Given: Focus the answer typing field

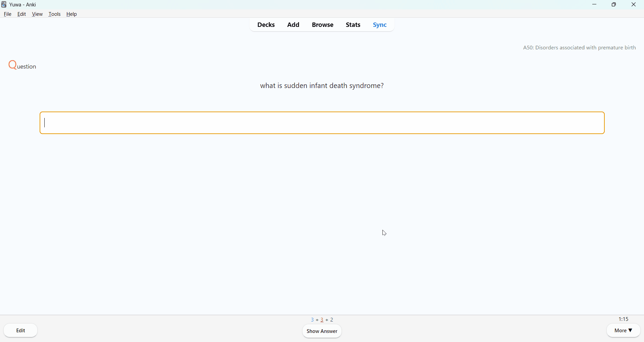Looking at the screenshot, I should click(322, 123).
